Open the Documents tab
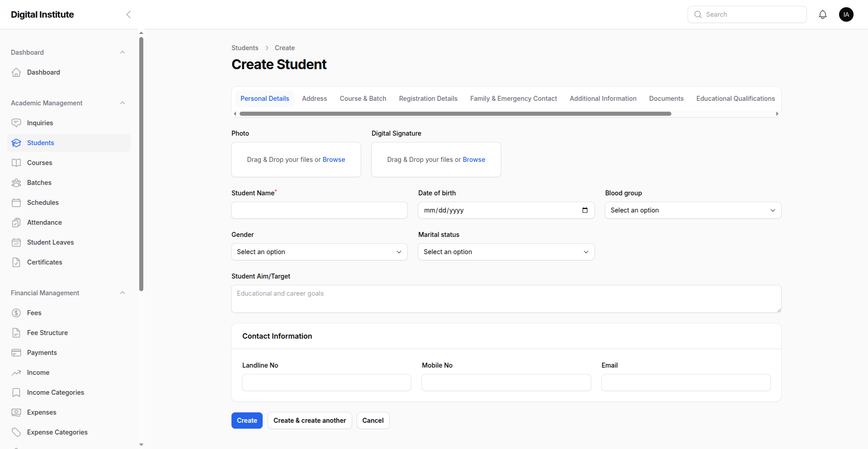Viewport: 868px width, 449px height. [x=666, y=98]
